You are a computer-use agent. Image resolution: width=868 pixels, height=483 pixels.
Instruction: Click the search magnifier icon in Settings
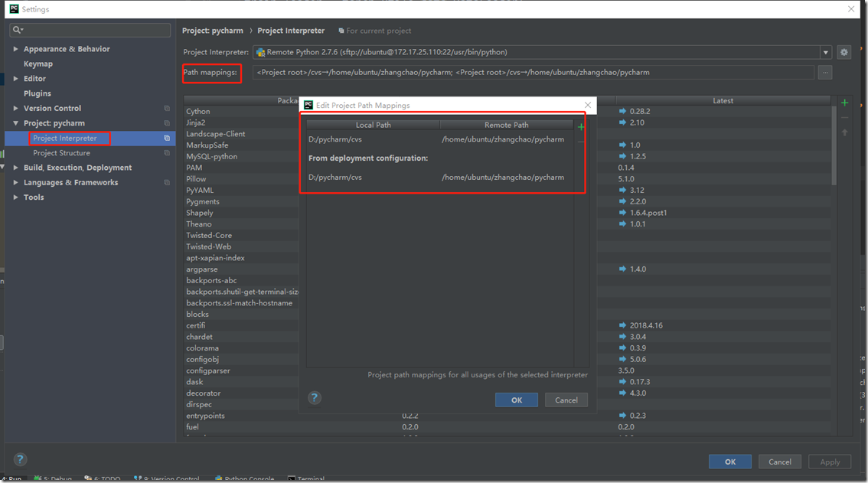click(x=17, y=30)
